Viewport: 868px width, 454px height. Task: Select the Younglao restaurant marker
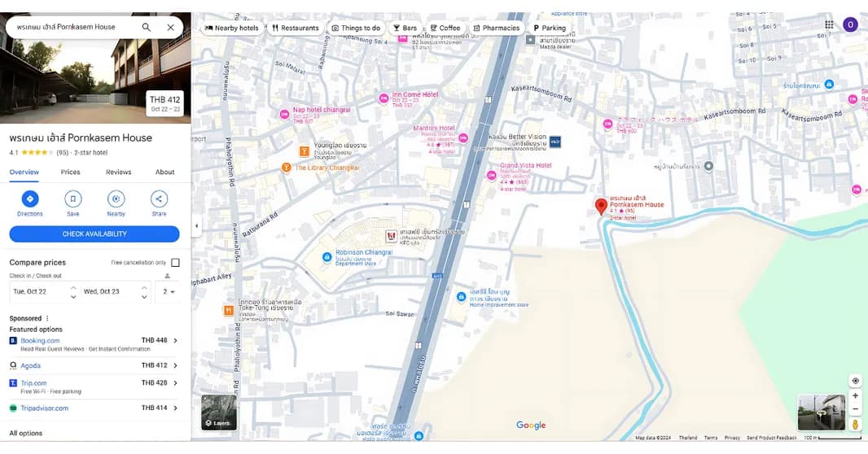(304, 151)
